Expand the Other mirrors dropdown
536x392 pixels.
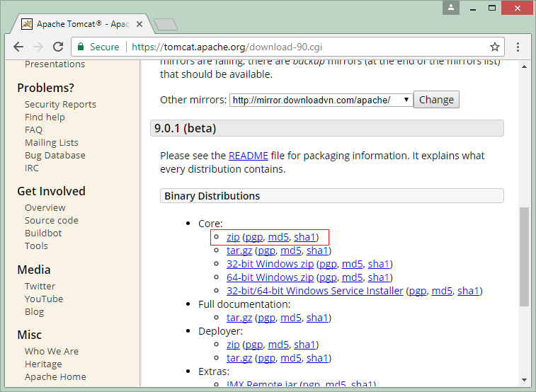(x=321, y=100)
